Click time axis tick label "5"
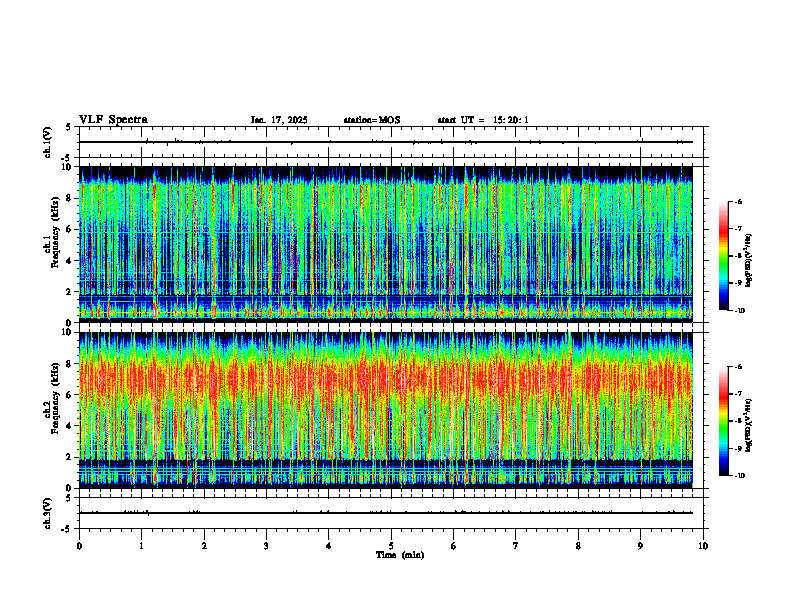 click(x=391, y=546)
